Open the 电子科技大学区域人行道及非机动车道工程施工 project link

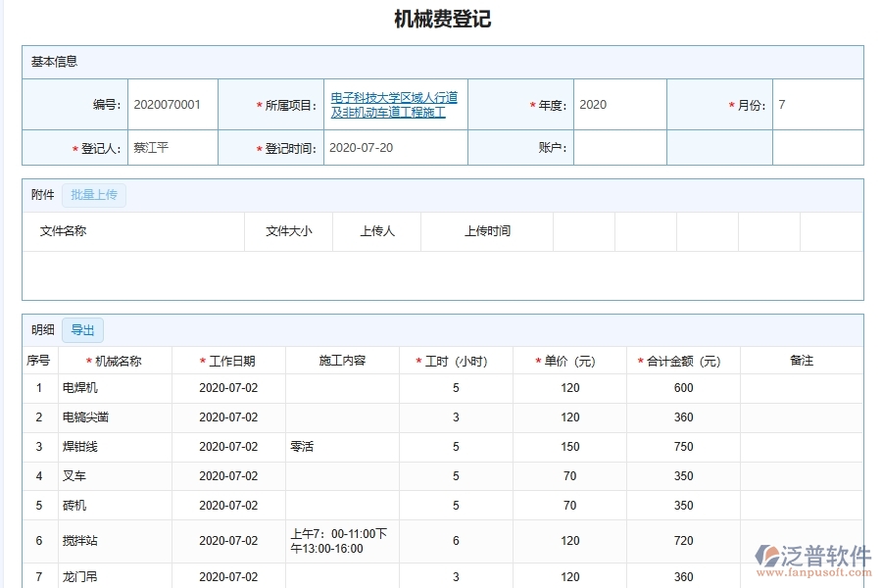pyautogui.click(x=395, y=105)
